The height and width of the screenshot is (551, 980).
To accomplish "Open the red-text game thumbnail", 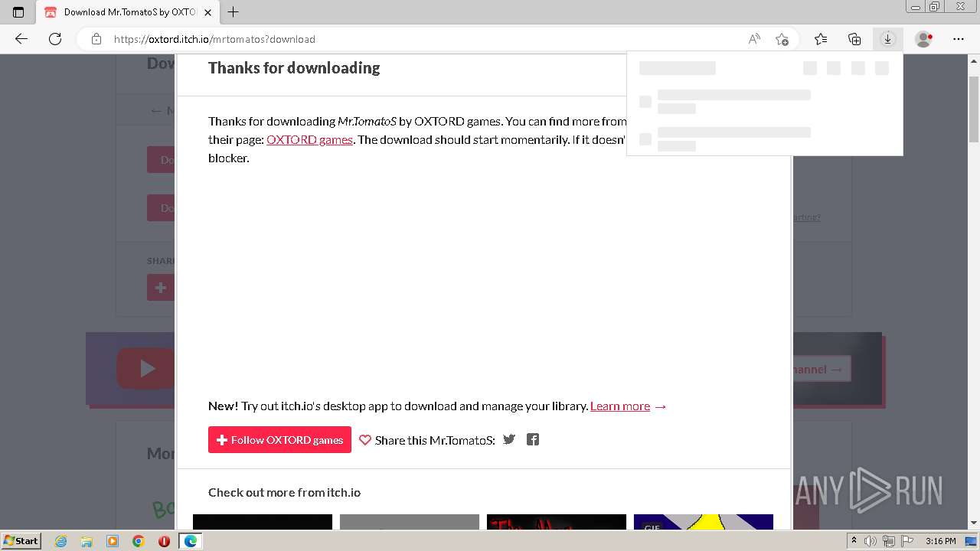I will coord(557,522).
